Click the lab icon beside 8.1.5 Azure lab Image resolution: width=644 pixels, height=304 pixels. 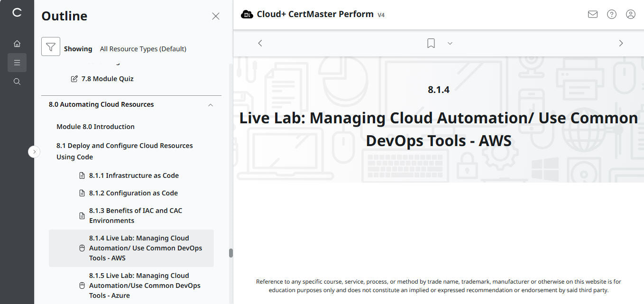tap(82, 285)
